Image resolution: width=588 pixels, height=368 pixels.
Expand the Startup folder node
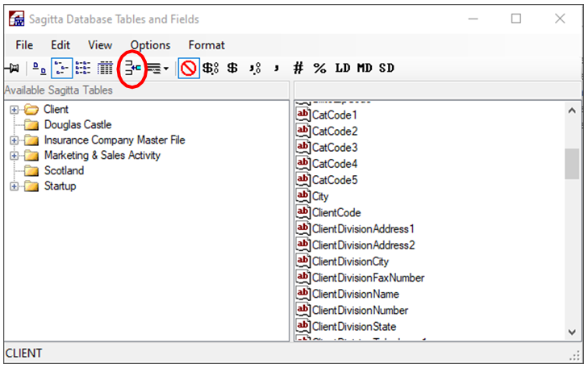pos(14,186)
